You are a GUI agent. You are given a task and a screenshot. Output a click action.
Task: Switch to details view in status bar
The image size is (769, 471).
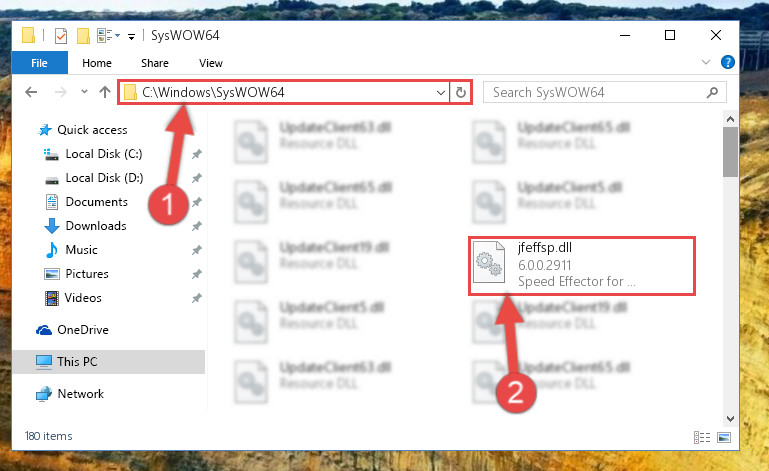coord(702,437)
